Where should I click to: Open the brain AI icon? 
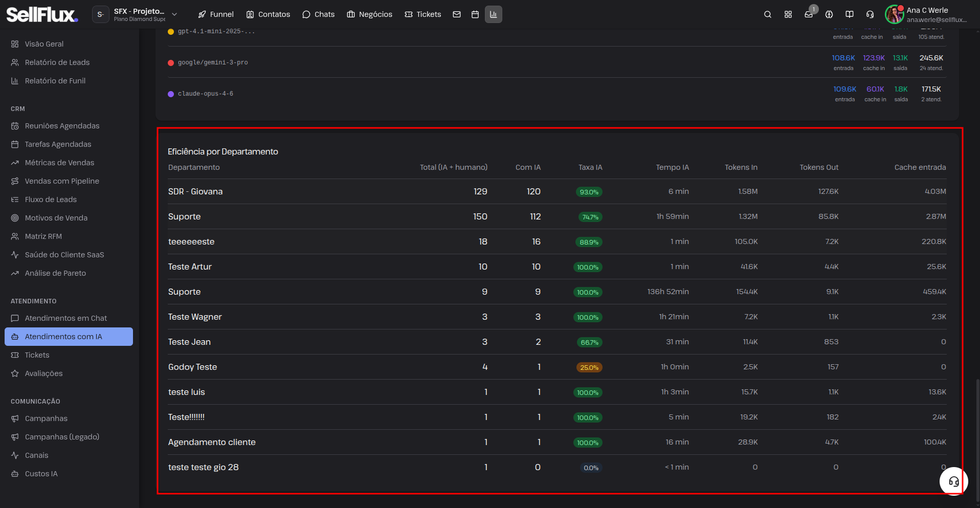tap(829, 14)
